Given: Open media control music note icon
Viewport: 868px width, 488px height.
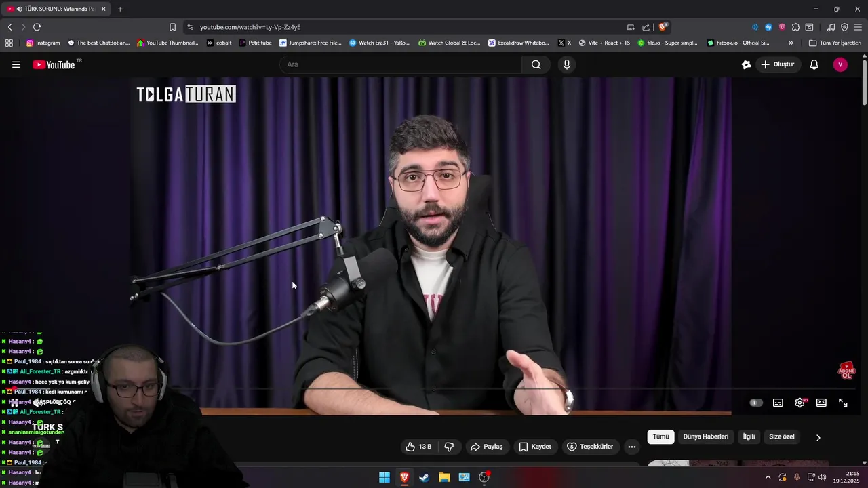Looking at the screenshot, I should point(831,27).
